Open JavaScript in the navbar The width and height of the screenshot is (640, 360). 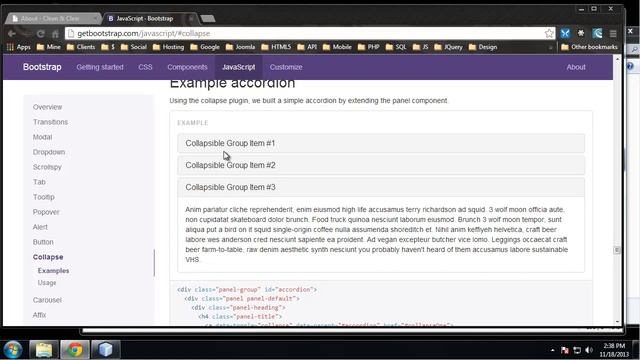239,67
